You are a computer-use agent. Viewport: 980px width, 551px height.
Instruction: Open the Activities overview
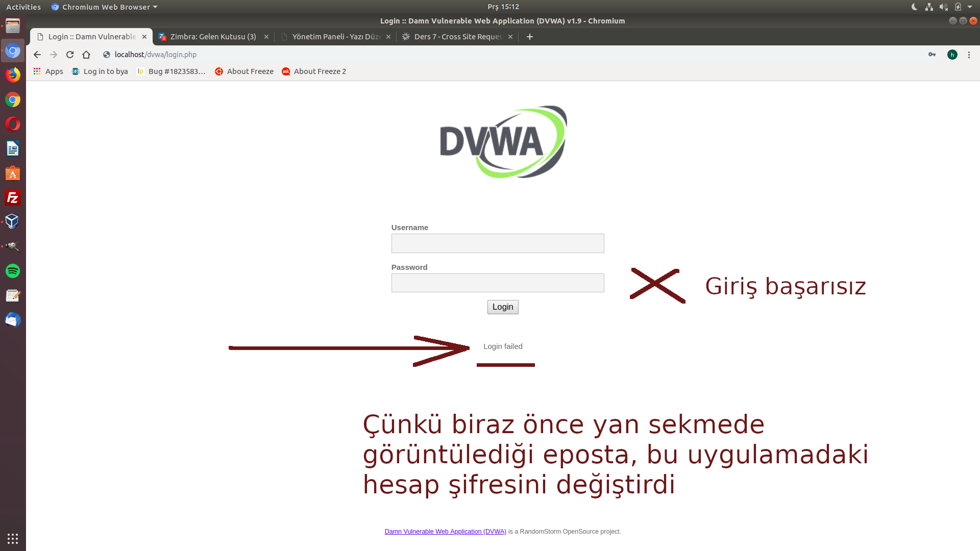pyautogui.click(x=23, y=7)
